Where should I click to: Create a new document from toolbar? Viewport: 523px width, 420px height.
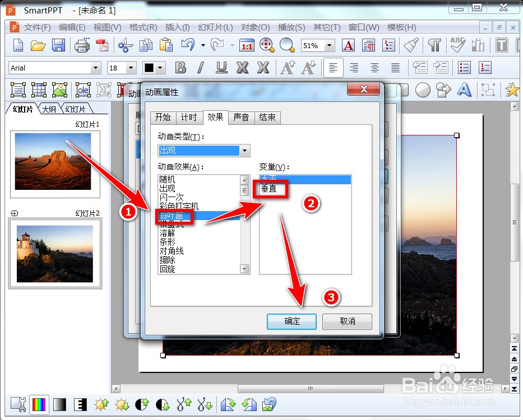(x=18, y=45)
